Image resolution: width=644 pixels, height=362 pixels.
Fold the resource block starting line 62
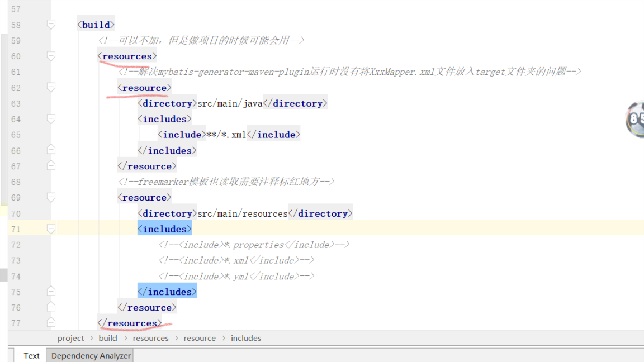click(51, 87)
